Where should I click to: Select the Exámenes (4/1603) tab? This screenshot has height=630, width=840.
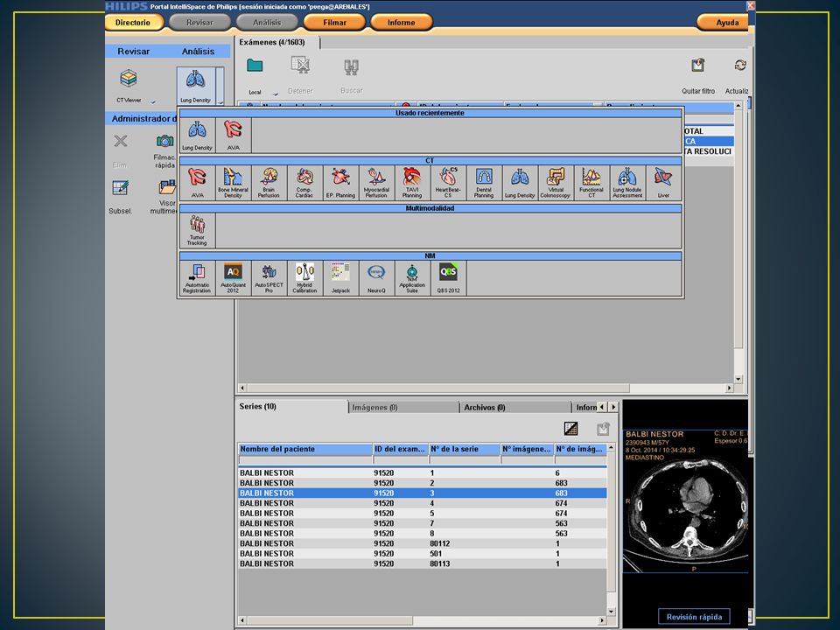tap(277, 42)
